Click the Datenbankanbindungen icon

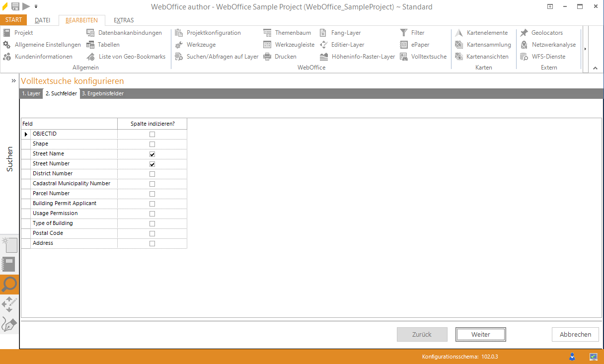point(90,33)
